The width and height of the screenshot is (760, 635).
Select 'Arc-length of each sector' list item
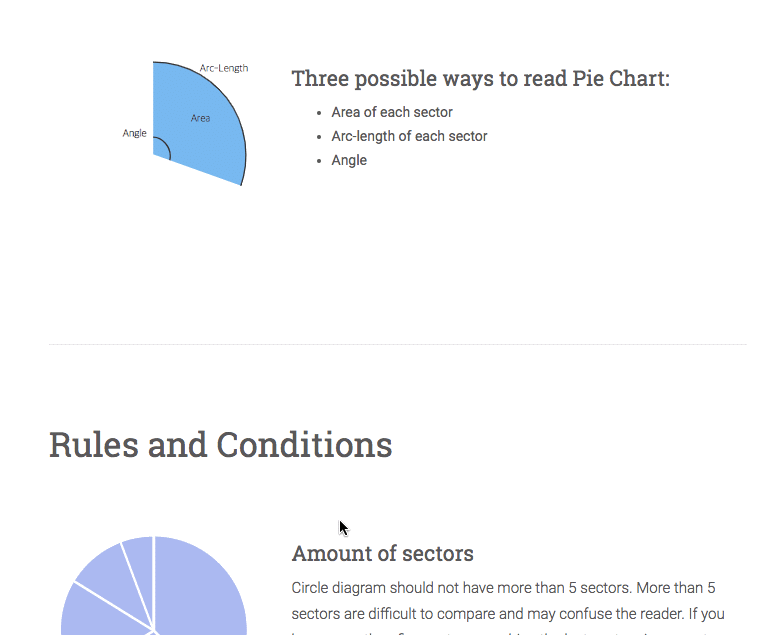pyautogui.click(x=409, y=137)
